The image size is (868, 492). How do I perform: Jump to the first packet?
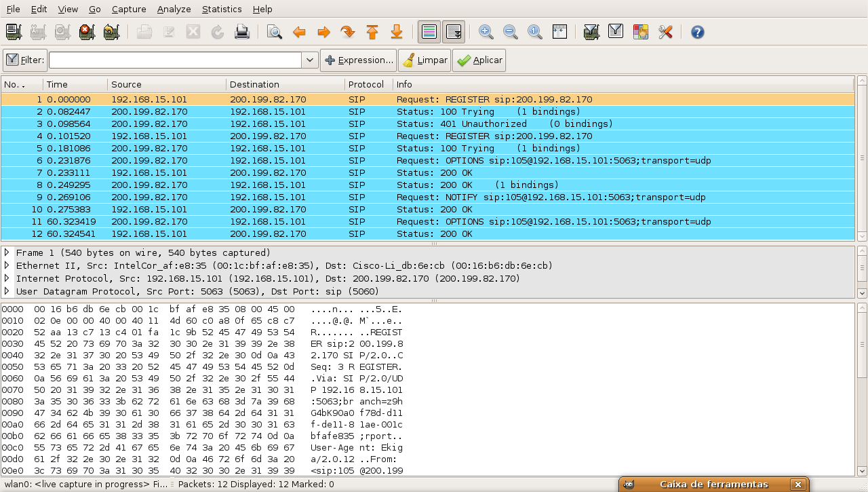point(372,32)
